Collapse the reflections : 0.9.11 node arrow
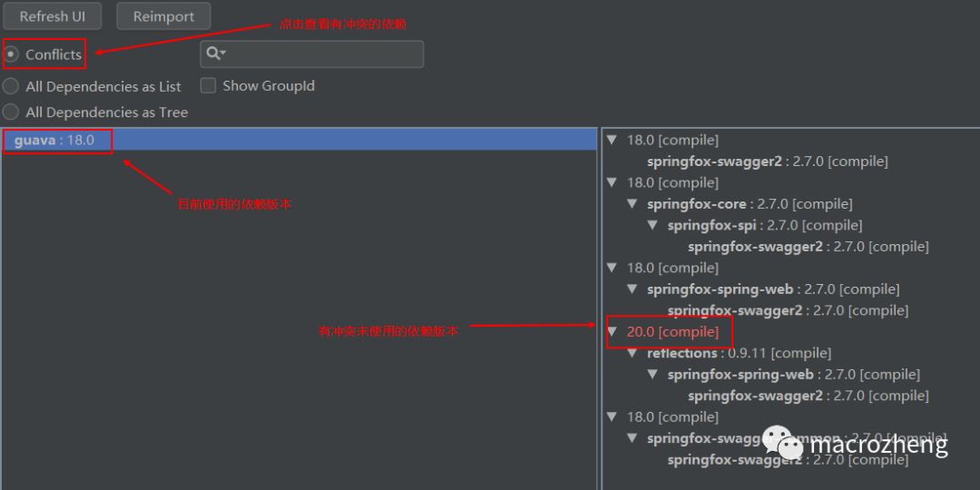The height and width of the screenshot is (490, 980). (x=632, y=353)
